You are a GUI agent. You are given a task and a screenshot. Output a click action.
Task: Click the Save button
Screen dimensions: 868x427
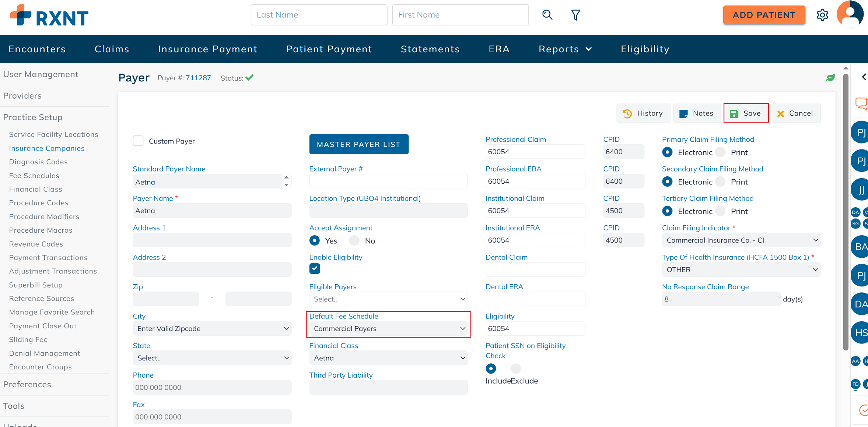pos(746,113)
